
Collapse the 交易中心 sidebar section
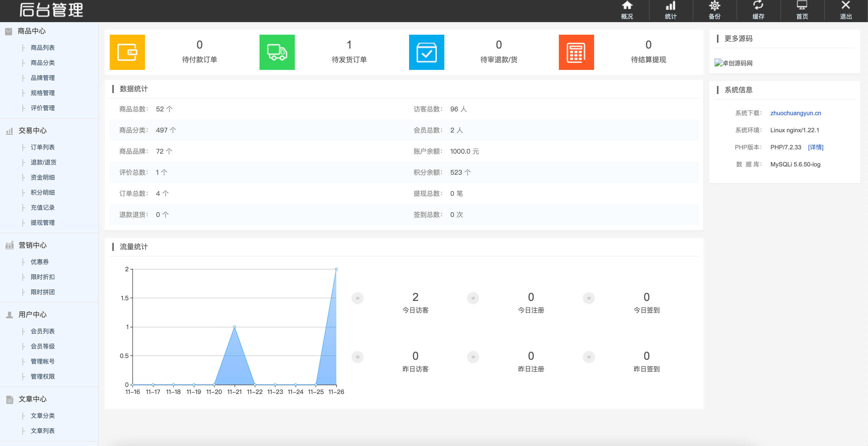[x=32, y=130]
